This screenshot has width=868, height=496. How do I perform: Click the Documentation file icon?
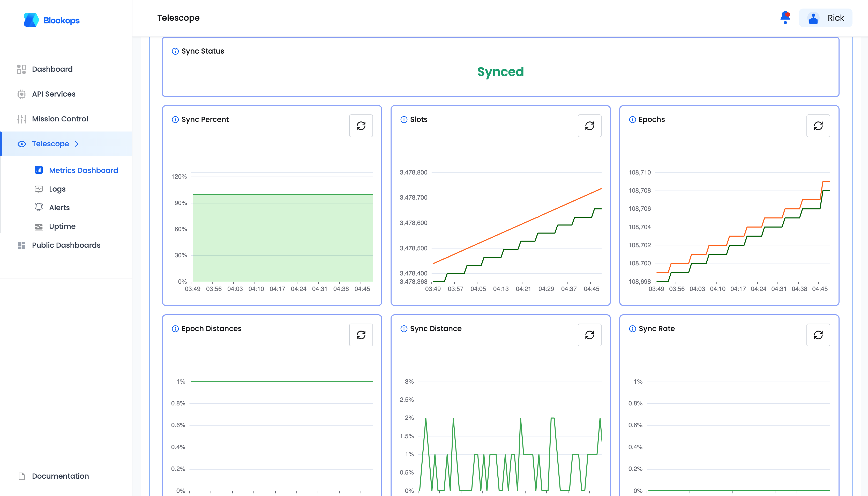pos(21,476)
